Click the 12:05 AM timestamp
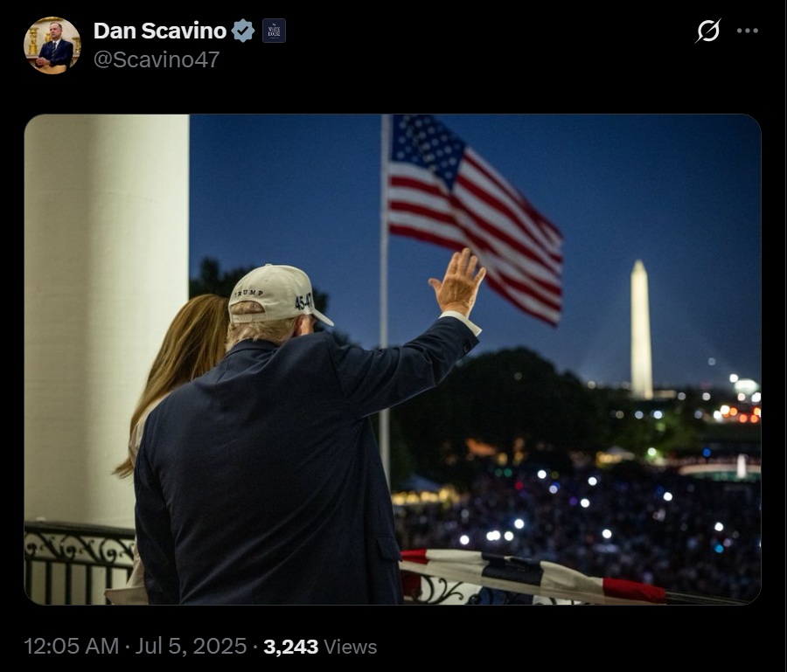 (72, 647)
